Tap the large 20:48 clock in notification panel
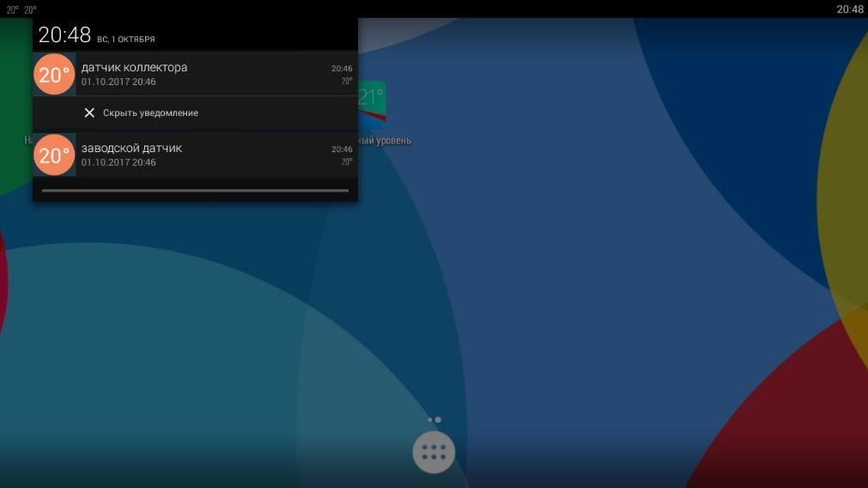 click(x=64, y=35)
